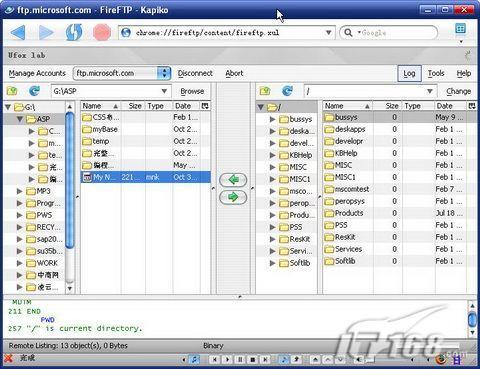Screen dimensions: 480x369
Task: Collapse the remote root / tree node
Action: (x=261, y=107)
